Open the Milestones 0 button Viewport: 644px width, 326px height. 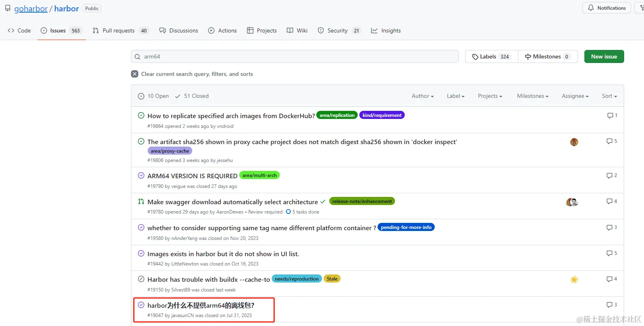(x=548, y=56)
